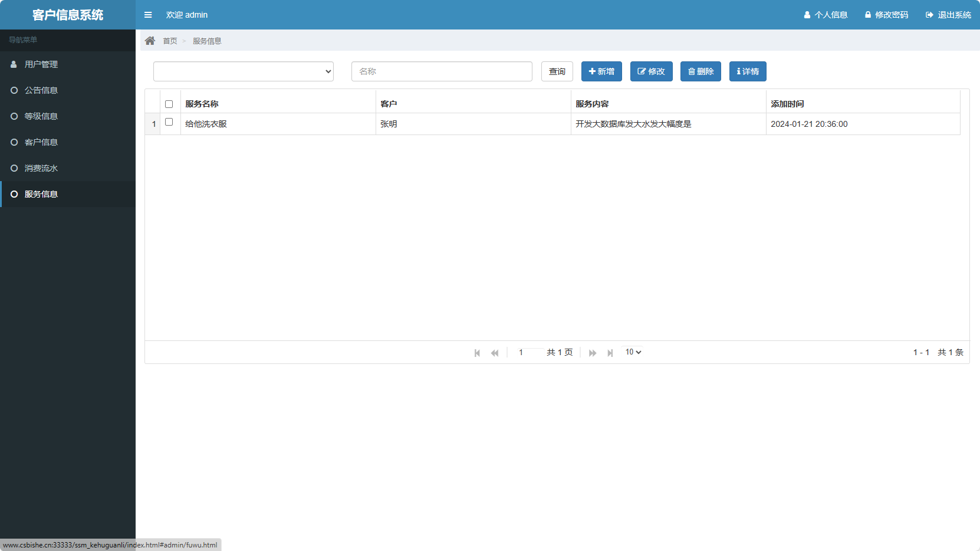Click the next page arrow icon

coord(592,352)
